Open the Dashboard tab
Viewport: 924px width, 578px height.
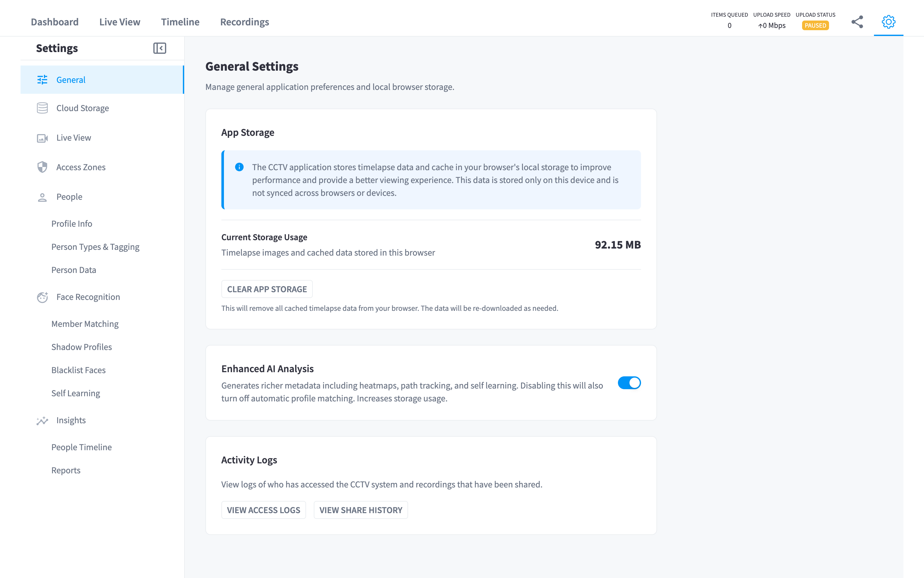pos(55,22)
